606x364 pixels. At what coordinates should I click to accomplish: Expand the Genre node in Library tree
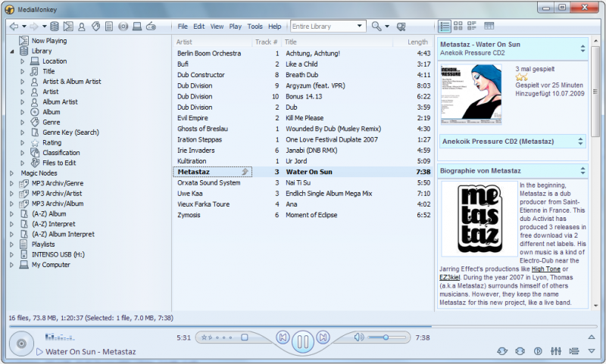[23, 122]
